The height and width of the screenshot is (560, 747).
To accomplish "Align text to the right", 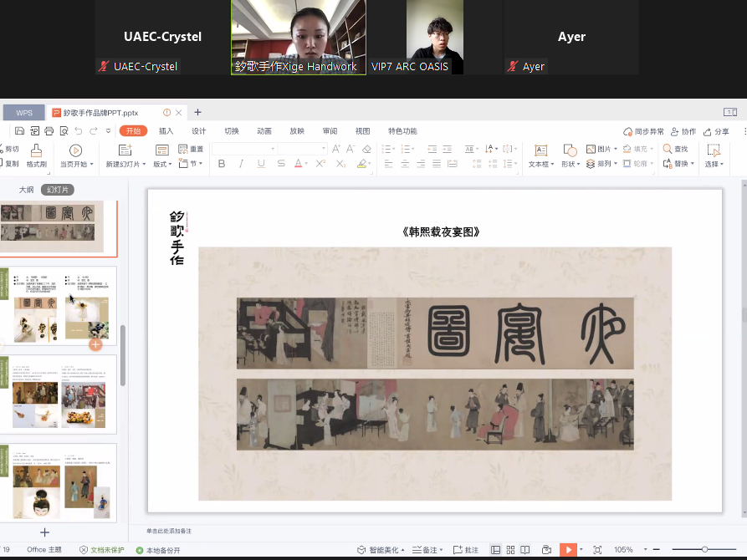I will pos(421,164).
